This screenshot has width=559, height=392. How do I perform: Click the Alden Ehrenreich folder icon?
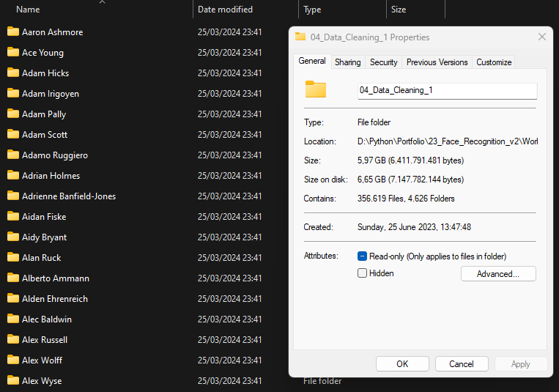tap(13, 298)
